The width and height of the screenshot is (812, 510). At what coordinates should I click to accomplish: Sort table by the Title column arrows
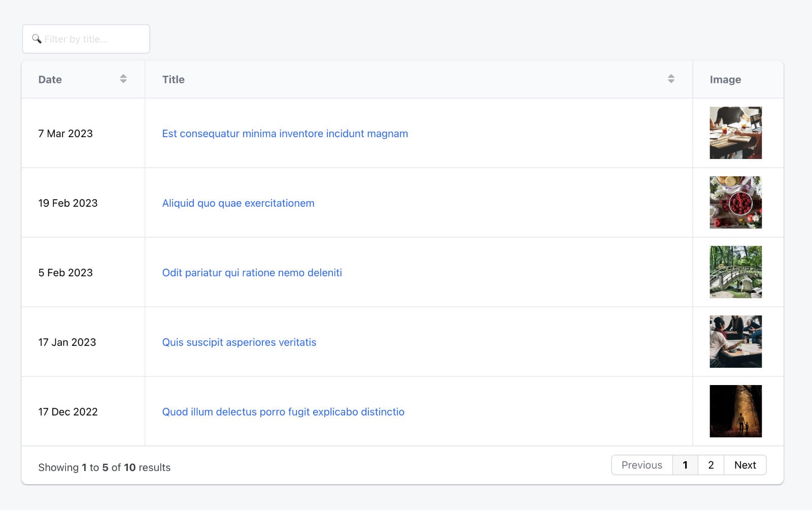(671, 79)
